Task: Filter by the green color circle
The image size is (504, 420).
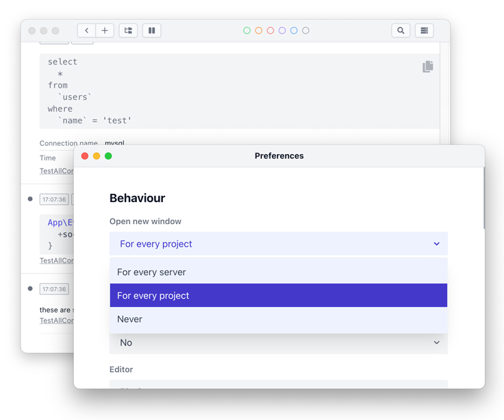Action: pyautogui.click(x=247, y=31)
